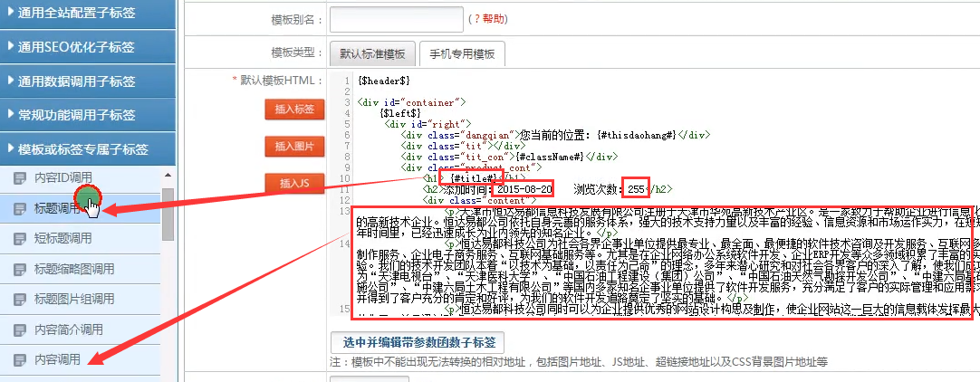This screenshot has width=980, height=382.
Task: Click the icon beside 内容简介调用
Action: pos(20,329)
